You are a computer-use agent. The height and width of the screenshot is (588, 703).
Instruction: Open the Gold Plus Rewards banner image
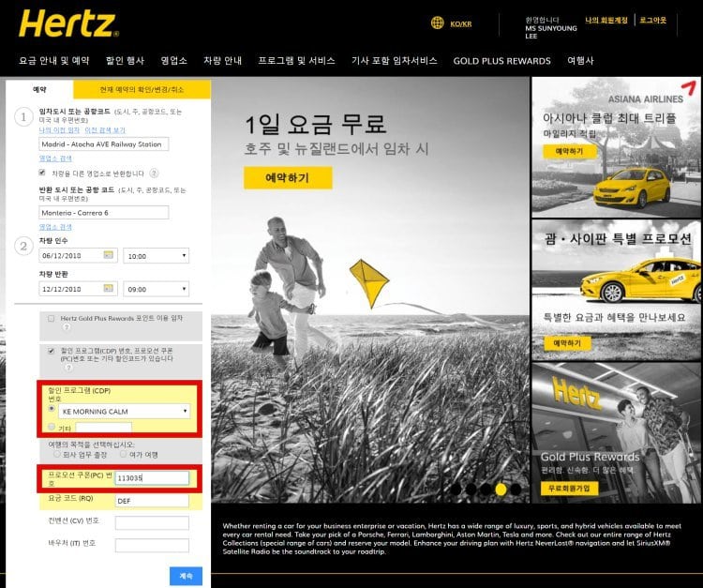(616, 433)
